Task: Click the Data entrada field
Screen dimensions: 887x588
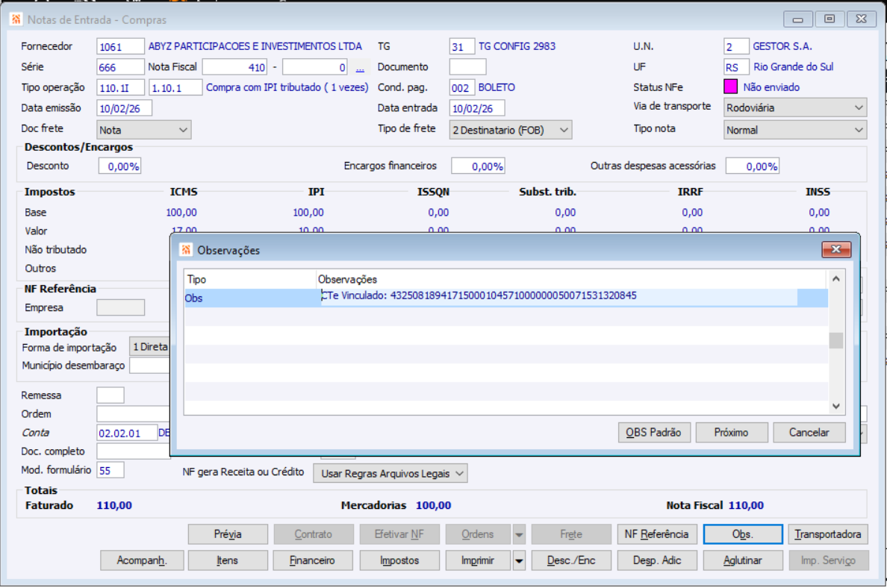Action: (477, 108)
